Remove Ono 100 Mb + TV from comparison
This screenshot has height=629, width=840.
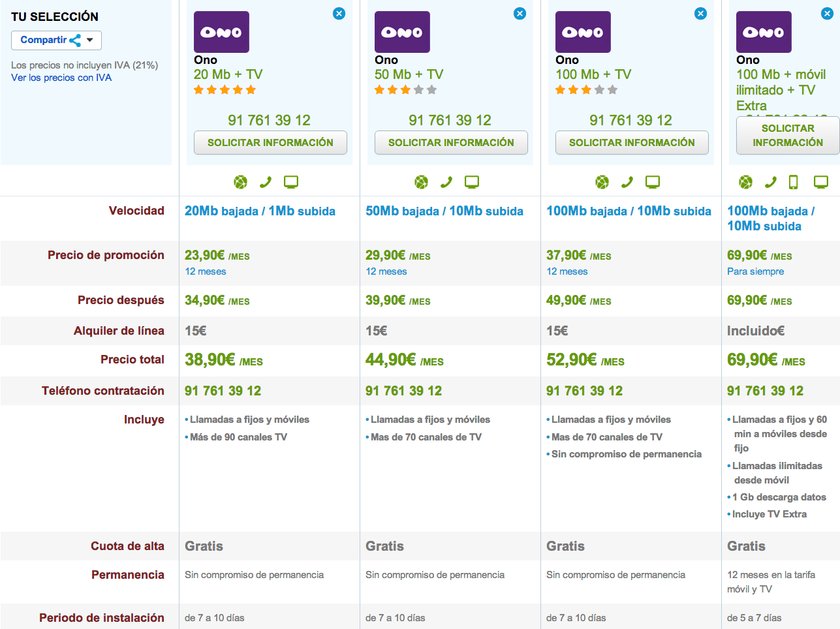click(700, 14)
